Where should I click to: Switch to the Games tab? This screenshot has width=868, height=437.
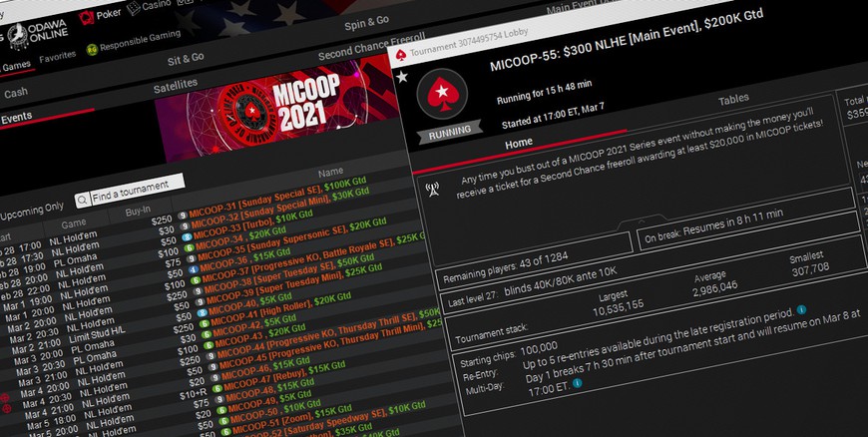point(17,67)
